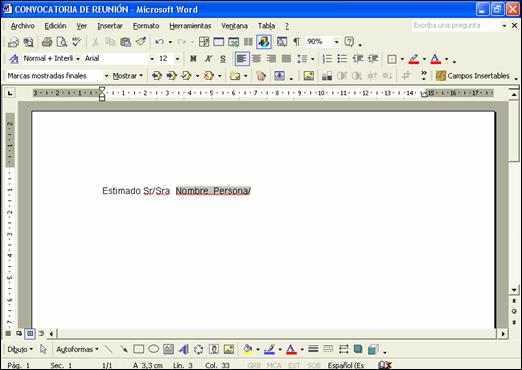
Task: Toggle Align Left paragraph alignment
Action: (242, 59)
